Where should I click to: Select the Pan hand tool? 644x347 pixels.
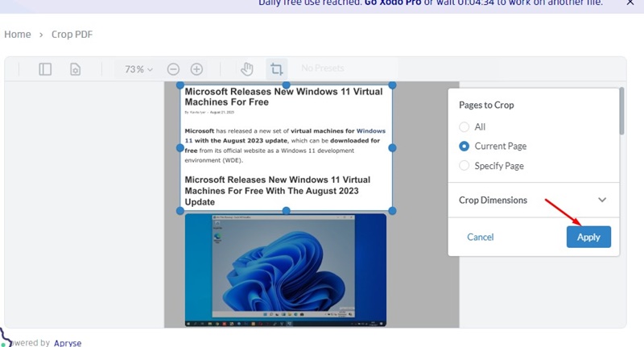(247, 69)
